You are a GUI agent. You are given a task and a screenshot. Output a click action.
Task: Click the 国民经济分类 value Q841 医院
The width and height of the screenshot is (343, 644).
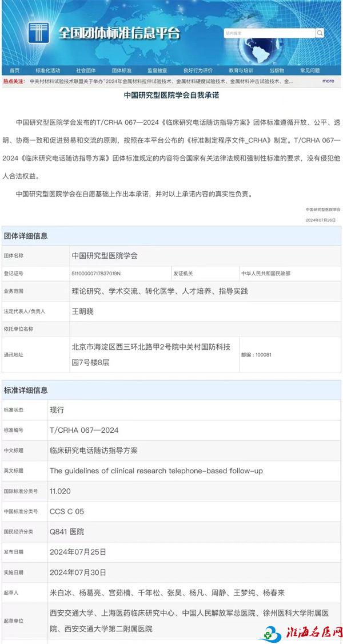[x=67, y=531]
